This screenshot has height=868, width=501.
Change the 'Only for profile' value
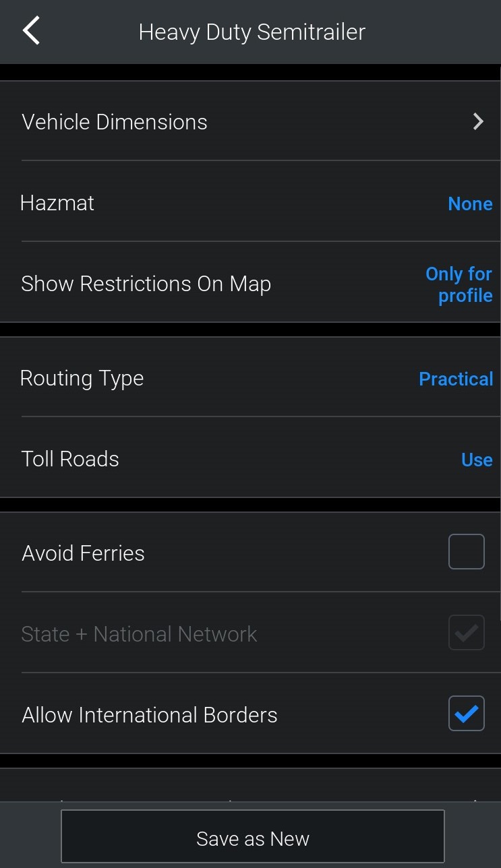click(x=459, y=284)
